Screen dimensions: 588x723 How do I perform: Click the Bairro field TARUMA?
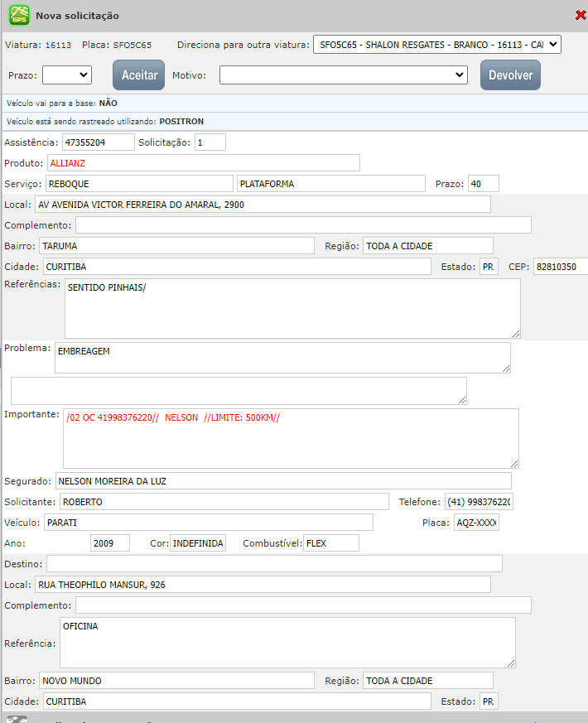(176, 246)
